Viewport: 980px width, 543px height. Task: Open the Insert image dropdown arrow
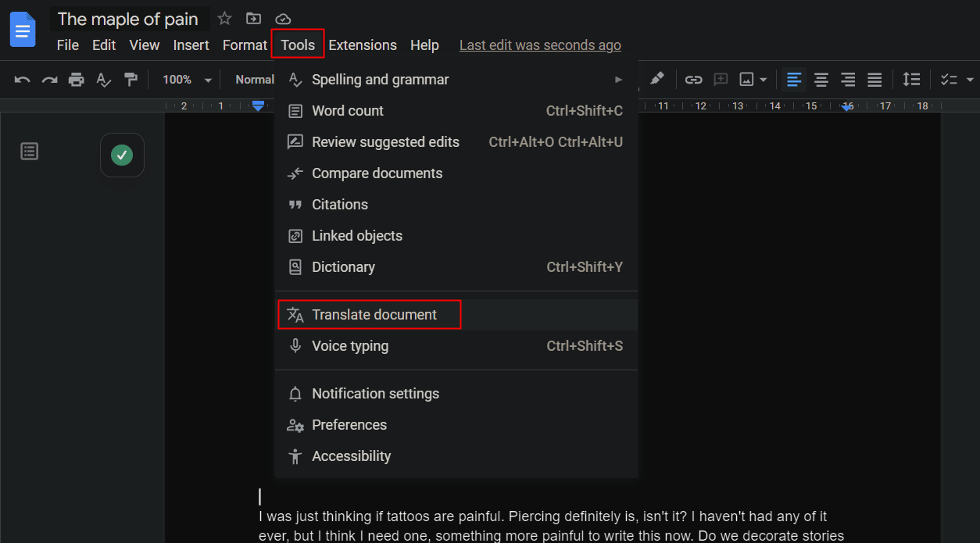coord(764,80)
